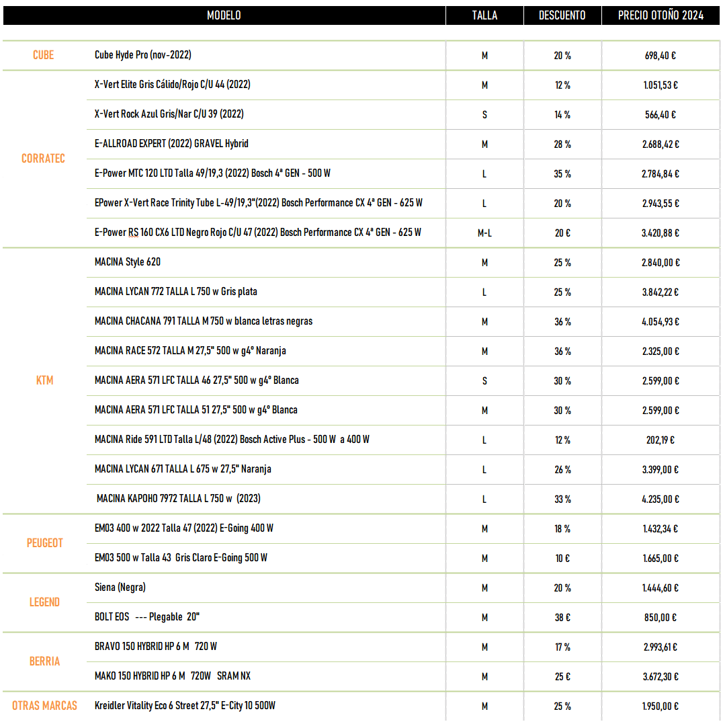723x728 pixels.
Task: Select the PRECIO OTOÑO 2024 header
Action: (661, 15)
